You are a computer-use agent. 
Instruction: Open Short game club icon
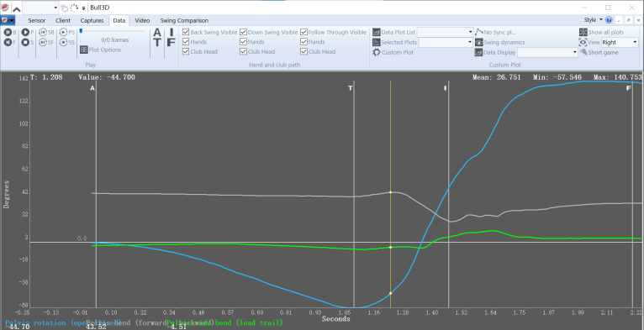(x=583, y=52)
